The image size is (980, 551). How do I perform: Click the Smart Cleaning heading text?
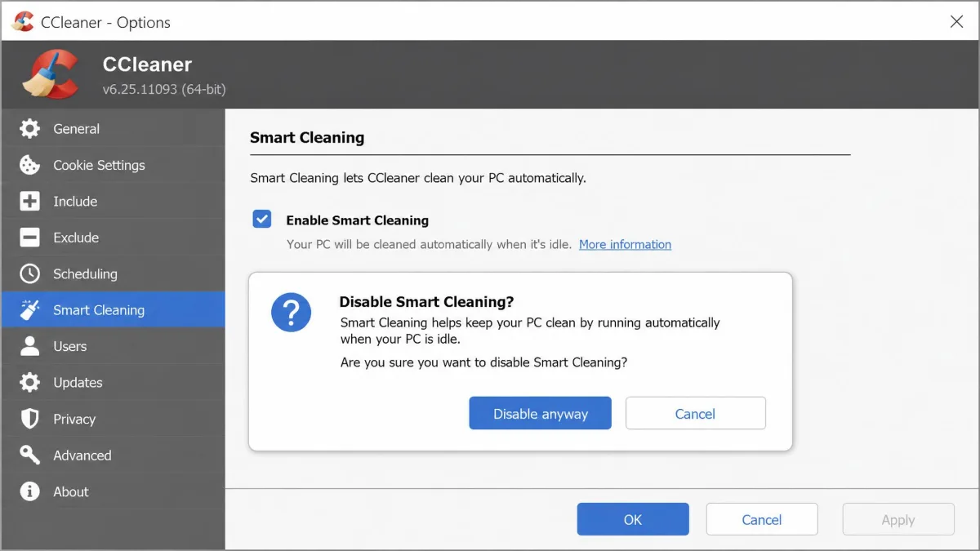point(307,138)
